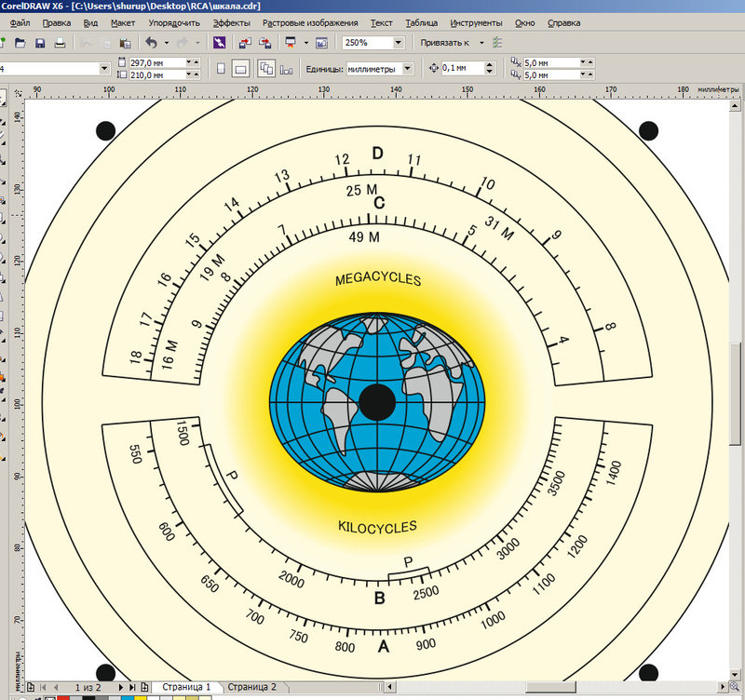The height and width of the screenshot is (700, 745).
Task: Click the nudge distance field 0,1 мм
Action: pos(463,68)
